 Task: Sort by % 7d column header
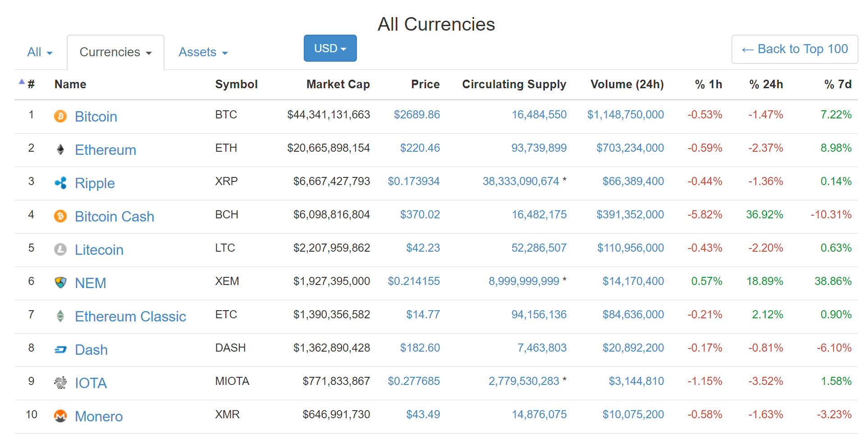click(838, 84)
